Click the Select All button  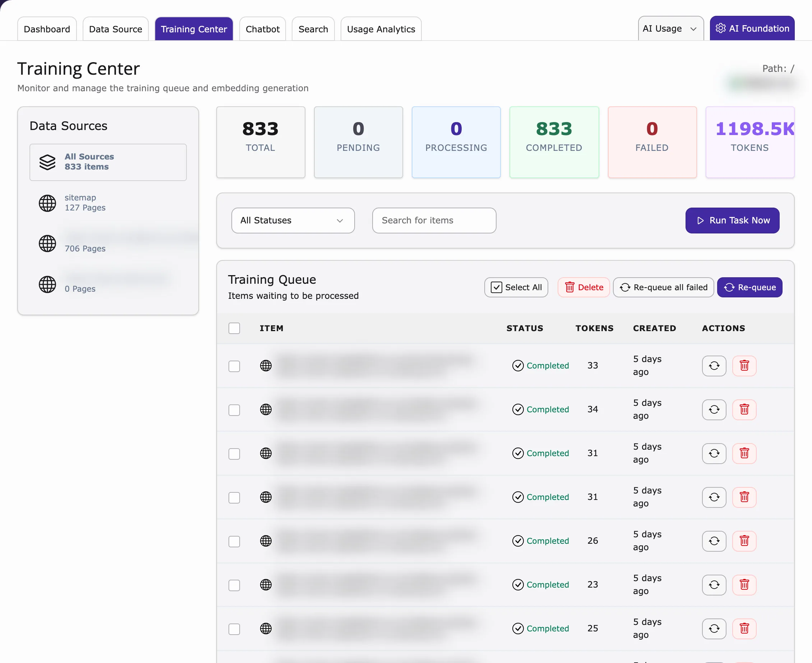tap(516, 287)
